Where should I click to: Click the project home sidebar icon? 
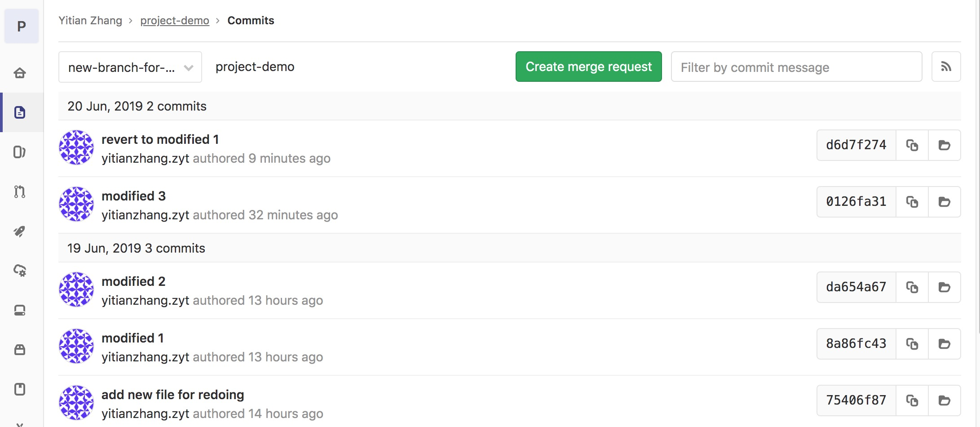(20, 73)
